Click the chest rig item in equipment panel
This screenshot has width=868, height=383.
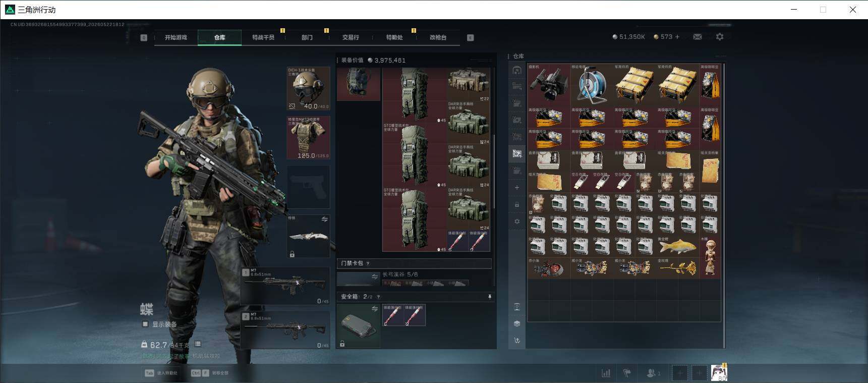(x=359, y=84)
